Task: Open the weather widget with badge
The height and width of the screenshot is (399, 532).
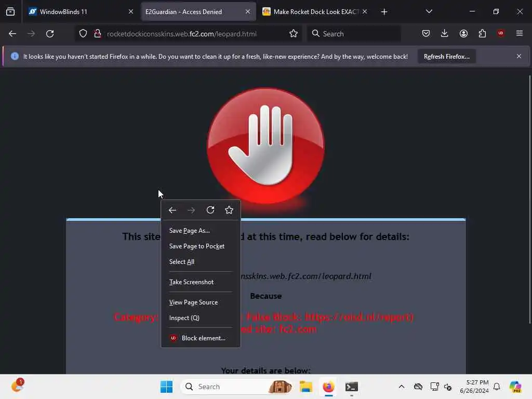Action: point(17,386)
